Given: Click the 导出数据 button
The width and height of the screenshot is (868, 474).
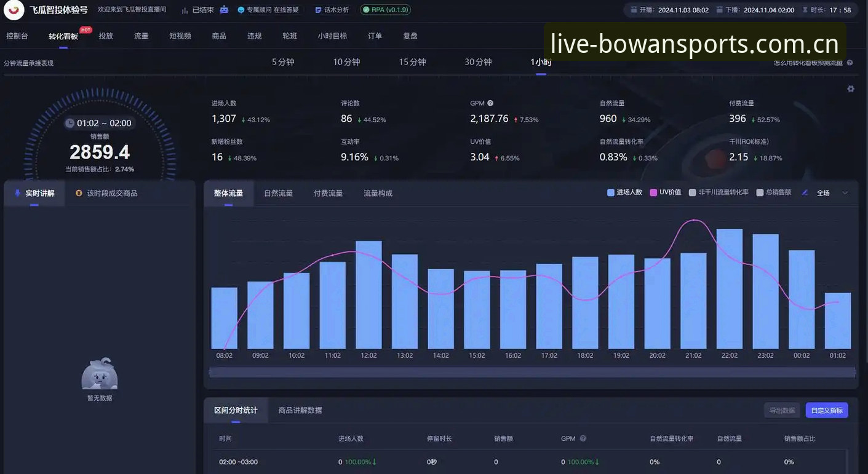Looking at the screenshot, I should coord(782,410).
